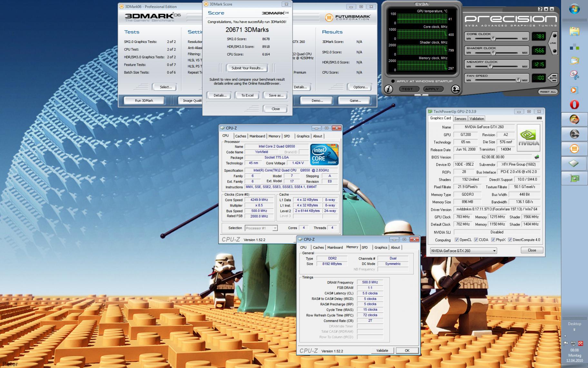Screen dimensions: 588x368
Task: Open Opera browser from taskbar
Action: point(574,105)
